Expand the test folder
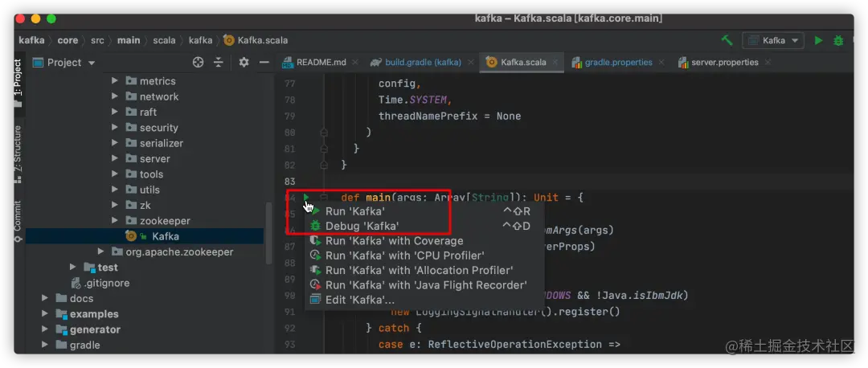The height and width of the screenshot is (368, 868). [x=73, y=268]
